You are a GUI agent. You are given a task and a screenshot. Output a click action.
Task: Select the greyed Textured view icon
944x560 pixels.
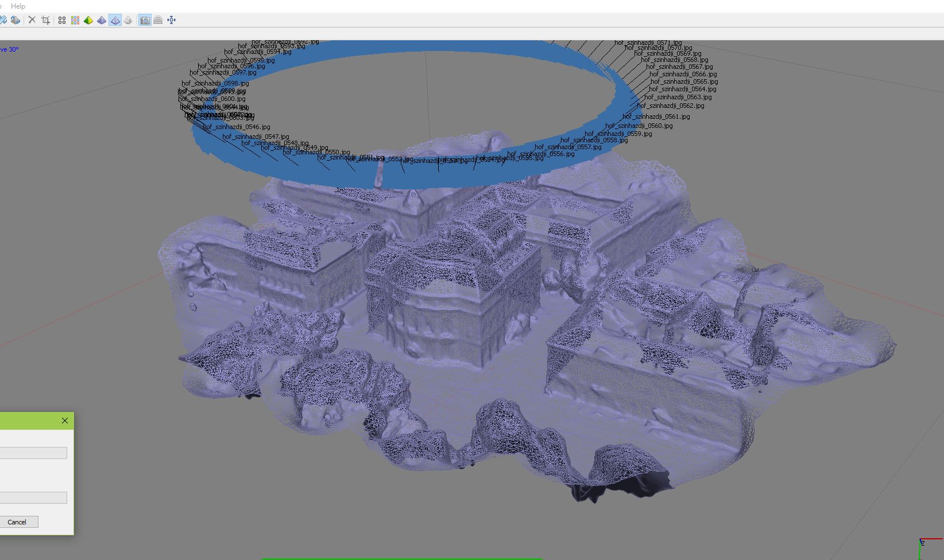[x=128, y=20]
